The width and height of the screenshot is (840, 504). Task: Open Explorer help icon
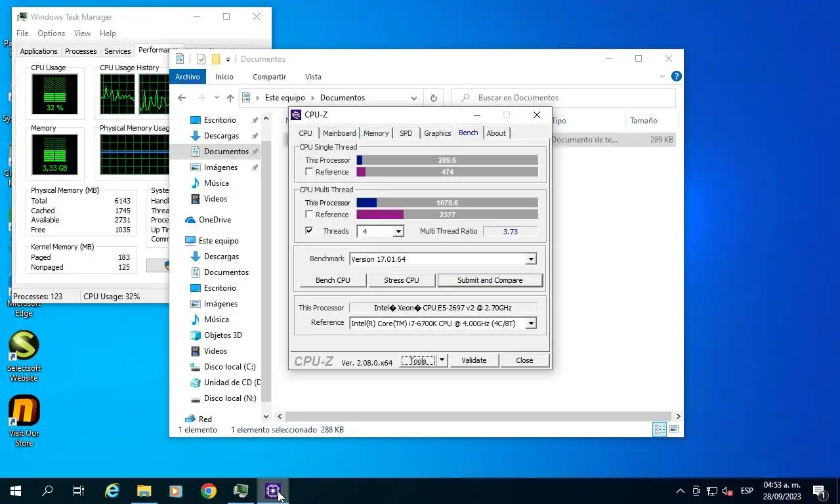[676, 77]
